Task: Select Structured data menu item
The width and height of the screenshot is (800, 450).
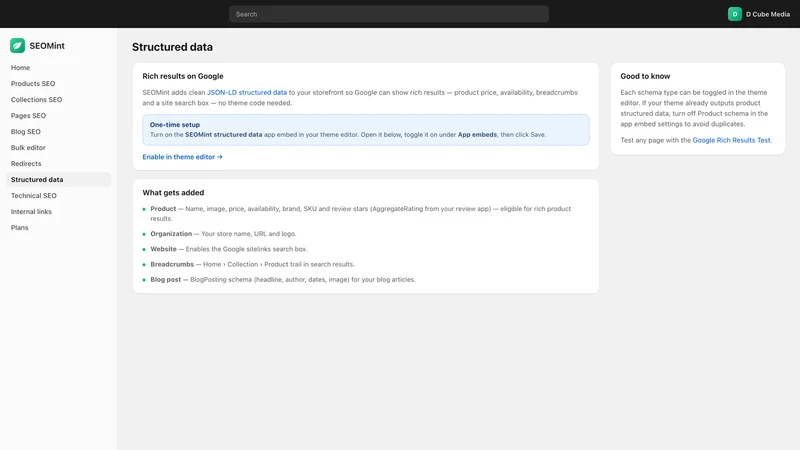Action: point(59,180)
